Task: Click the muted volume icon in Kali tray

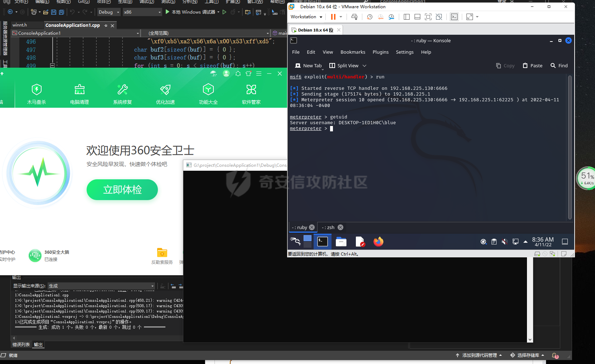Action: coord(505,242)
